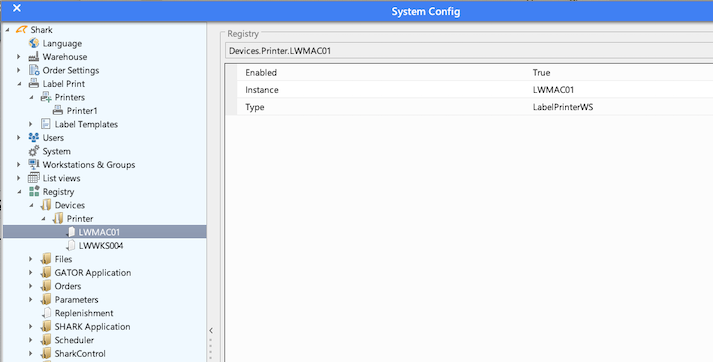Select the Language globe icon
The image size is (713, 362).
34,43
